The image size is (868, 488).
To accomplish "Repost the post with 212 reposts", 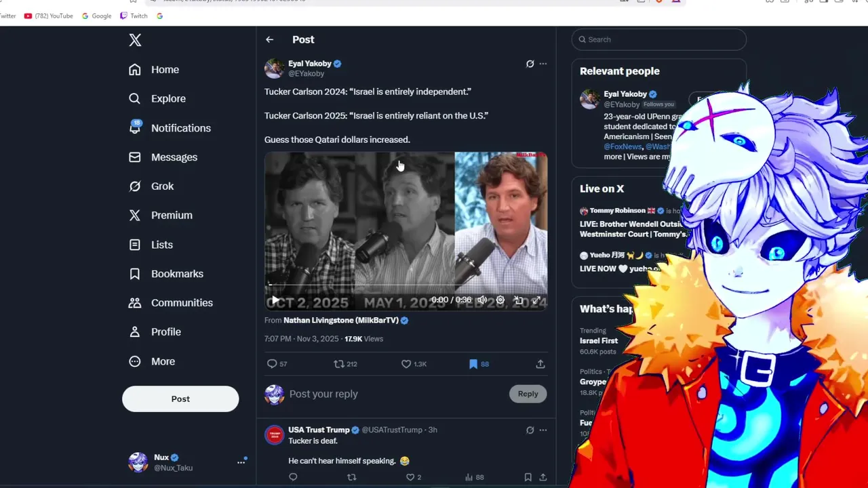I will 345,364.
